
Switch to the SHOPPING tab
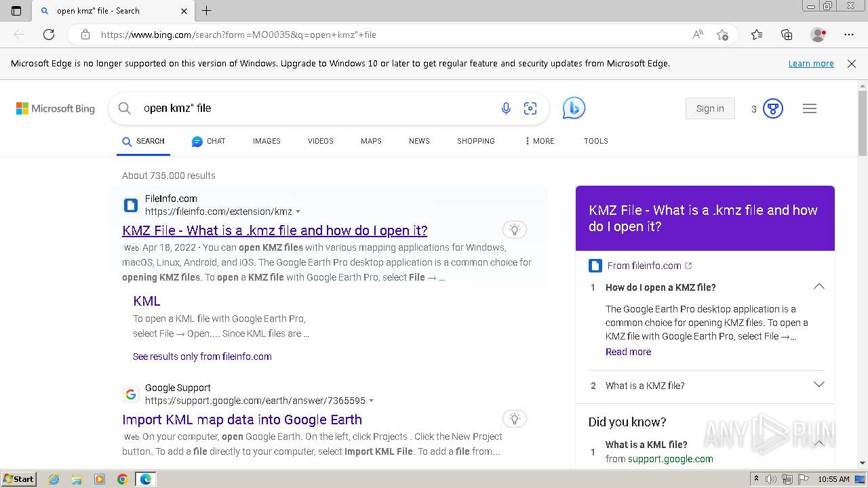click(x=476, y=141)
